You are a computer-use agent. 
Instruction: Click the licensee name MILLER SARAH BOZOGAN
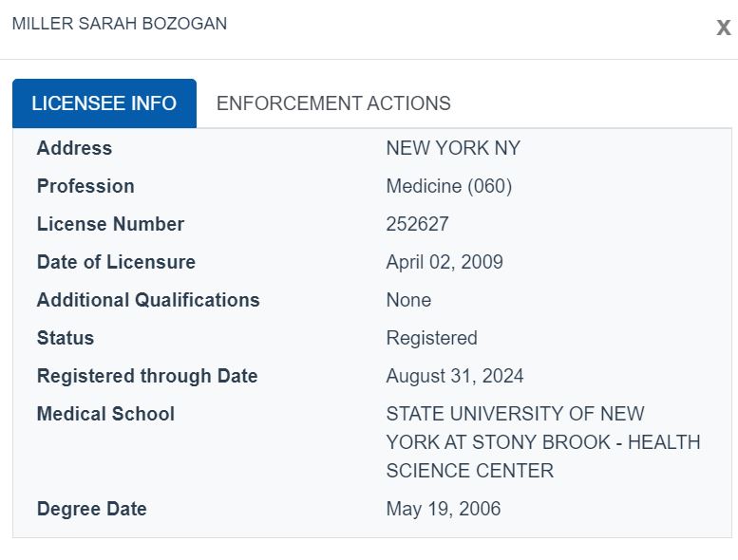pyautogui.click(x=120, y=24)
